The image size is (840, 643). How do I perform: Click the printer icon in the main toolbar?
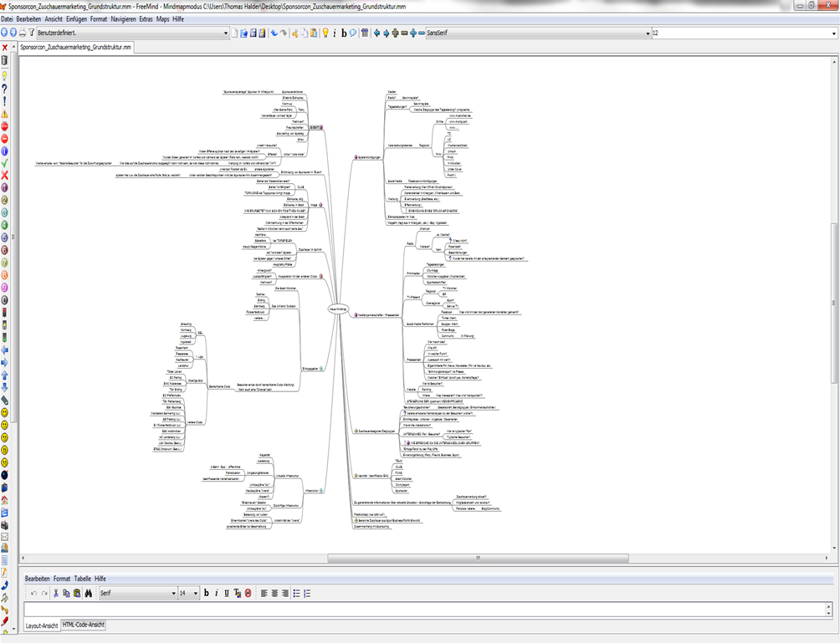tap(23, 33)
